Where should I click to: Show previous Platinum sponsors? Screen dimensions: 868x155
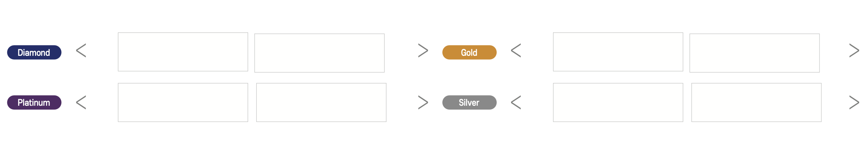81,102
